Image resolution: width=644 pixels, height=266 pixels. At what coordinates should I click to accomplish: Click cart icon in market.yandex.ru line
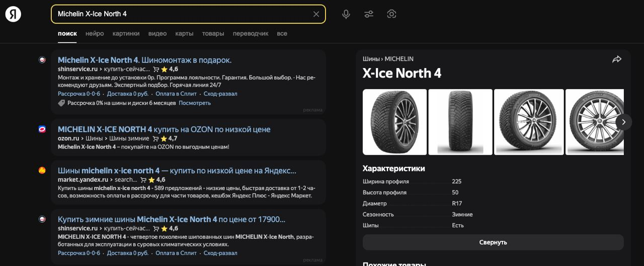144,180
